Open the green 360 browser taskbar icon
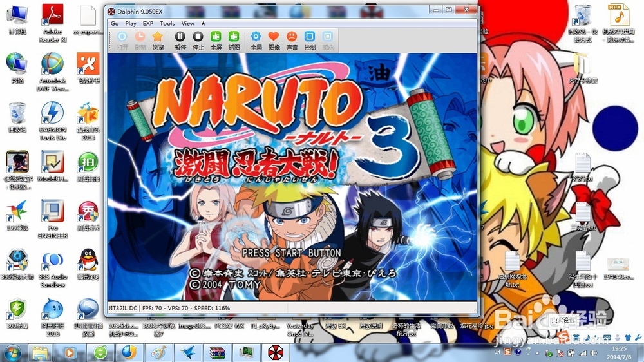Viewport: 644px width, 362px height. coord(100,353)
